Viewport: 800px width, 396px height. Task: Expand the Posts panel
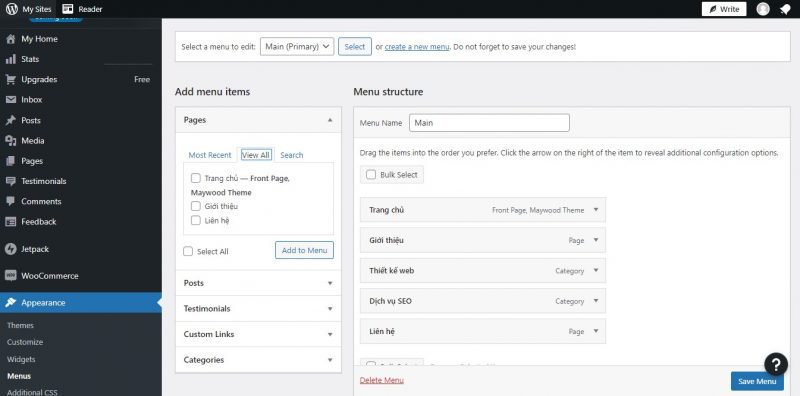click(258, 283)
